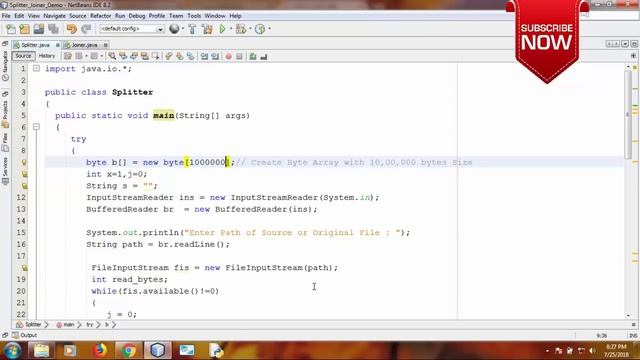This screenshot has width=640, height=360.
Task: Open the arrow beside the globe icon
Action: pyautogui.click(x=182, y=29)
